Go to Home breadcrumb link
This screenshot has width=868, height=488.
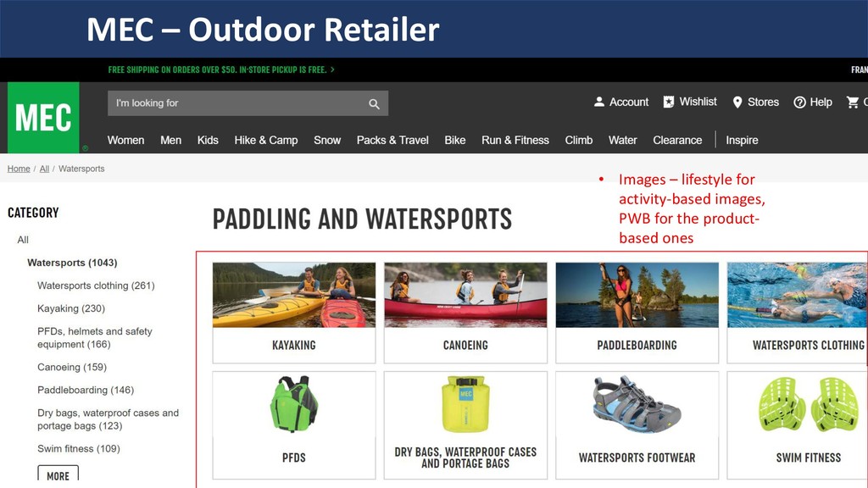point(19,169)
